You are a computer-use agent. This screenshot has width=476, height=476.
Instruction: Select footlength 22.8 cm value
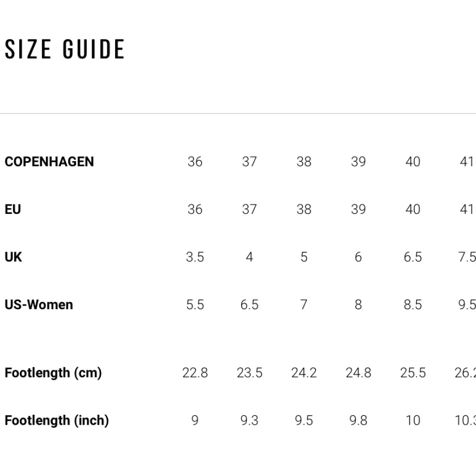(x=195, y=373)
